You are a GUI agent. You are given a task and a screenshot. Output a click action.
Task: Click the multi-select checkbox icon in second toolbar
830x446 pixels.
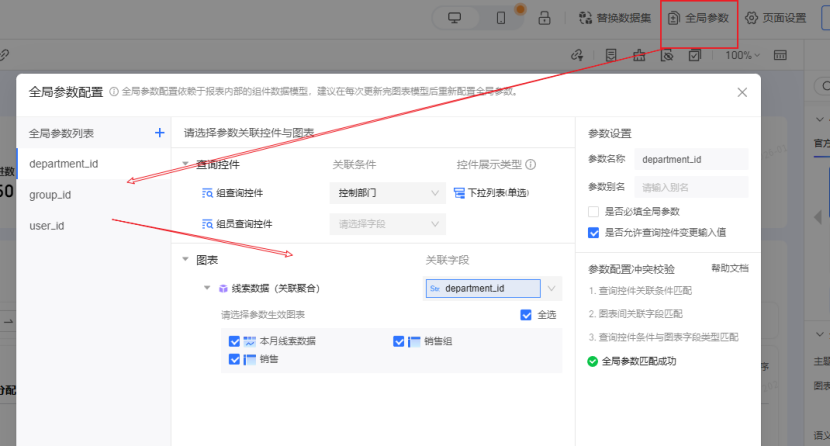(x=694, y=55)
